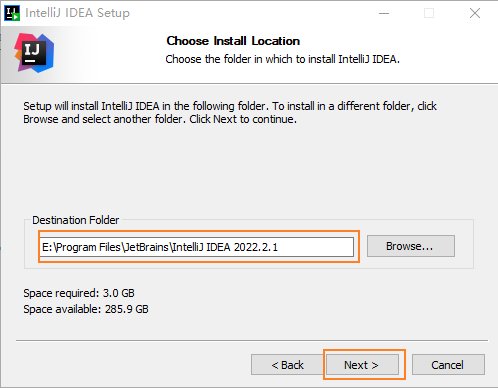Screen dimensions: 498x388
Task: Go to previous step with Back
Action: tap(287, 365)
